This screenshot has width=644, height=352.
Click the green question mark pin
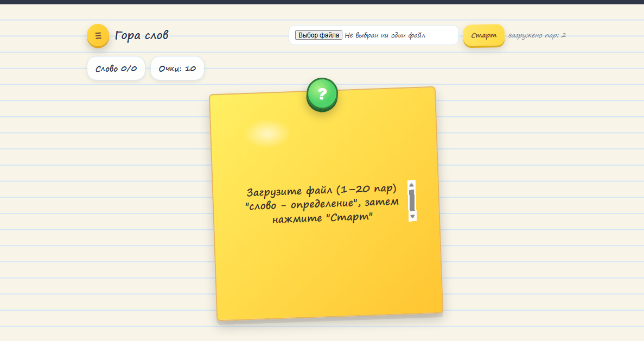pyautogui.click(x=322, y=94)
